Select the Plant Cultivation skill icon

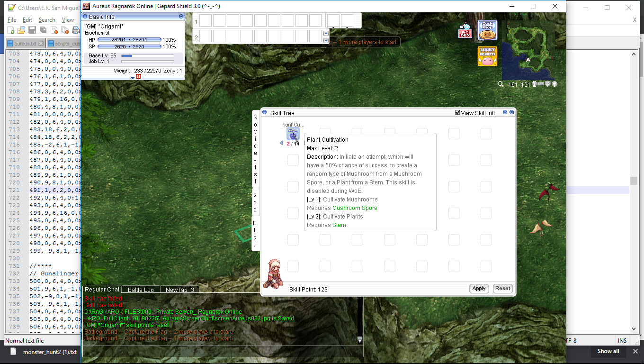(x=293, y=134)
